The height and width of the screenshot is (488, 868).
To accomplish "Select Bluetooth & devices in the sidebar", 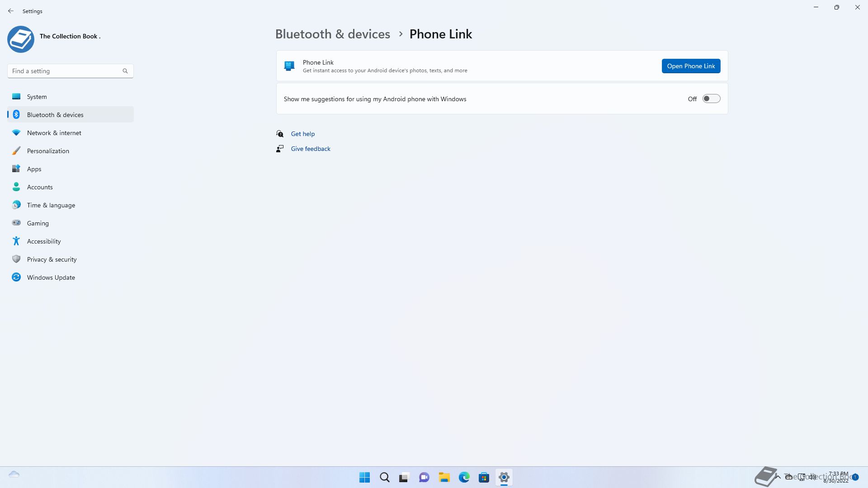I will (71, 114).
